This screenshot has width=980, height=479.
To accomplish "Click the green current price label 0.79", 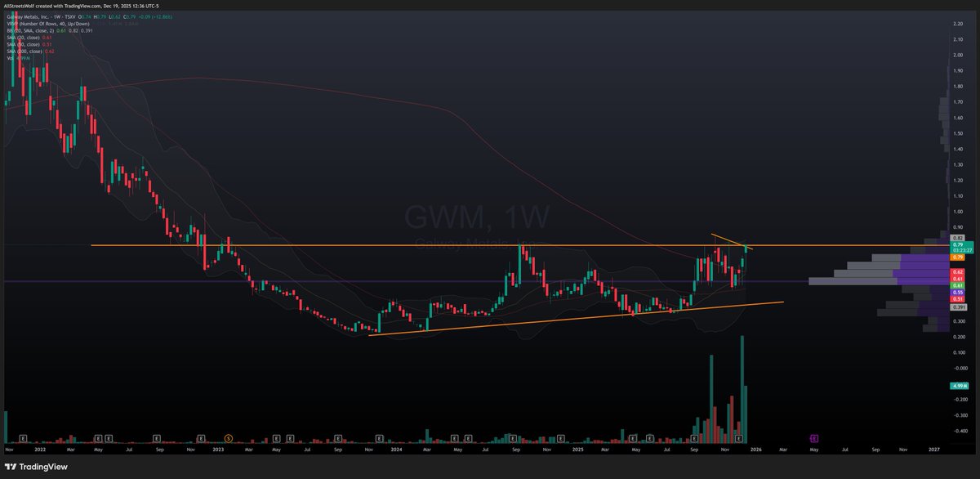I will tap(956, 244).
